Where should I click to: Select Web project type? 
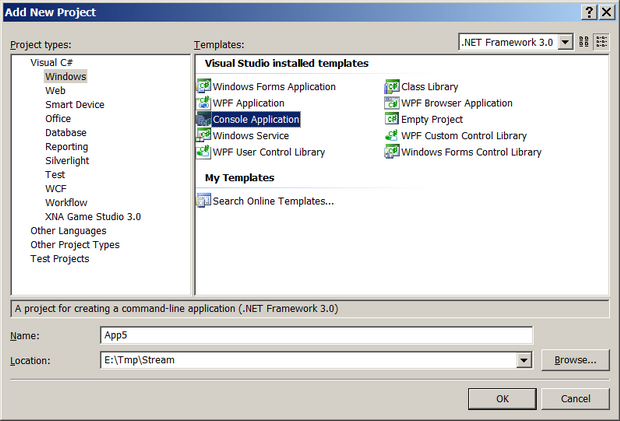point(55,91)
